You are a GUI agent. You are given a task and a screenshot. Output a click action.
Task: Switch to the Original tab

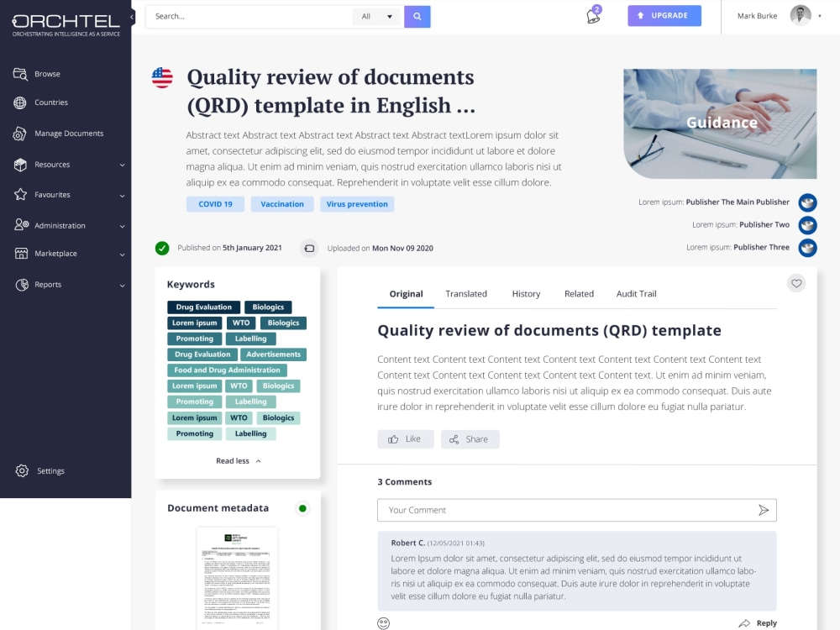[x=406, y=294]
